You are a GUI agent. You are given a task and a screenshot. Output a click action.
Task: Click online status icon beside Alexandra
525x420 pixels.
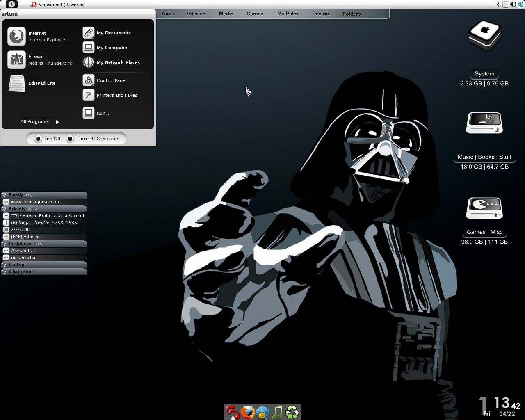(x=6, y=251)
